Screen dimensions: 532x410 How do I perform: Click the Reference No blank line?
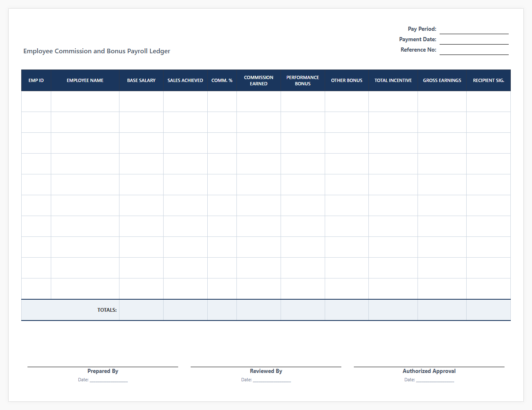[474, 50]
